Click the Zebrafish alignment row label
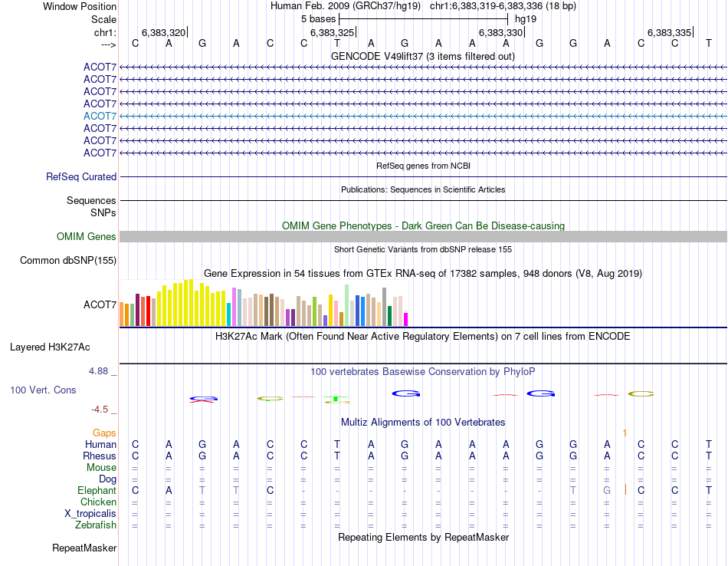The width and height of the screenshot is (728, 566). click(96, 525)
